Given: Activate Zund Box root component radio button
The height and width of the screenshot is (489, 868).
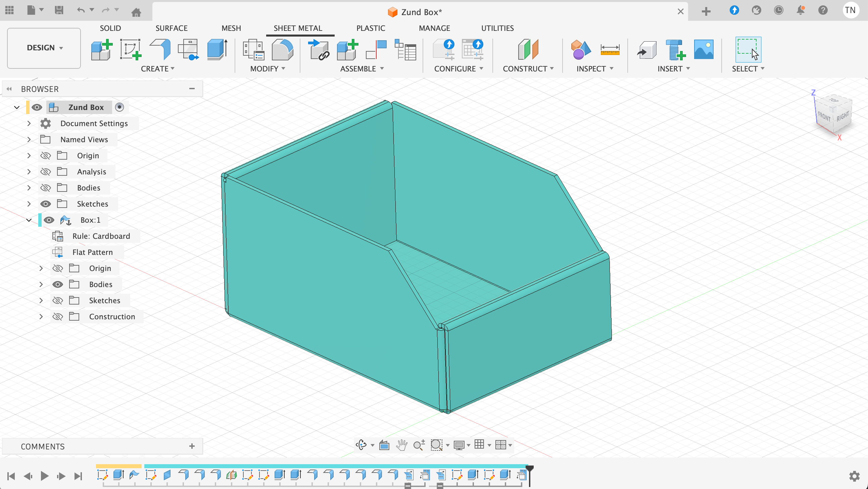Looking at the screenshot, I should tap(119, 107).
